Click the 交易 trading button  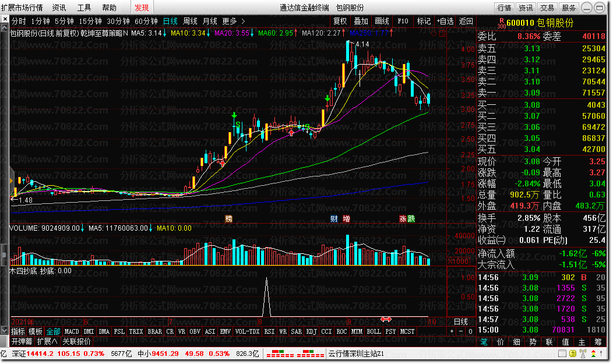[x=547, y=8]
